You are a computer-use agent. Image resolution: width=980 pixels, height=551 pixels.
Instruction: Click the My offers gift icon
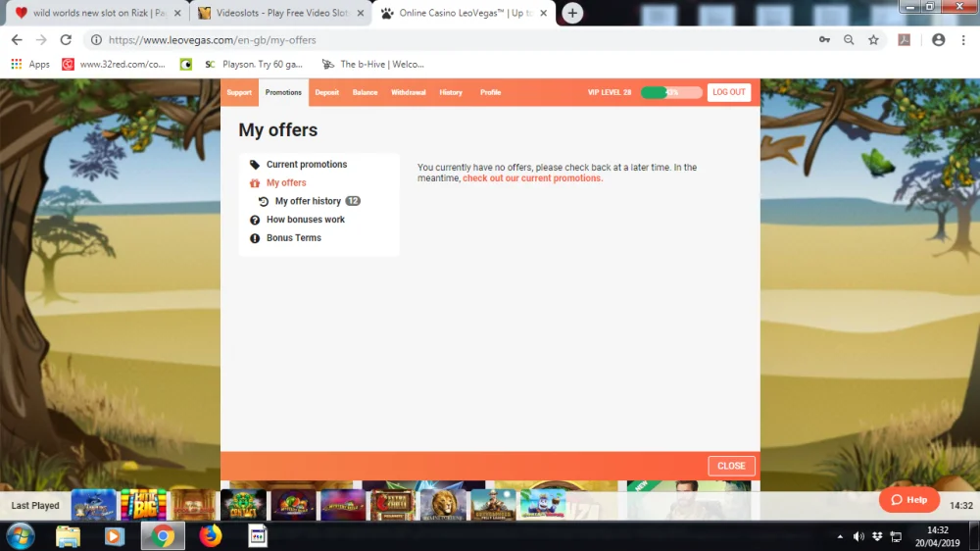click(x=255, y=182)
